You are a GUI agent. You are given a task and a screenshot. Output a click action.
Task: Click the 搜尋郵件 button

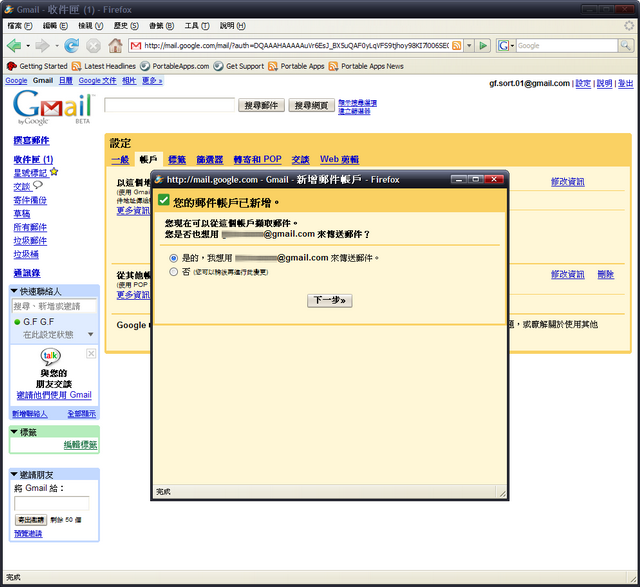coord(261,105)
